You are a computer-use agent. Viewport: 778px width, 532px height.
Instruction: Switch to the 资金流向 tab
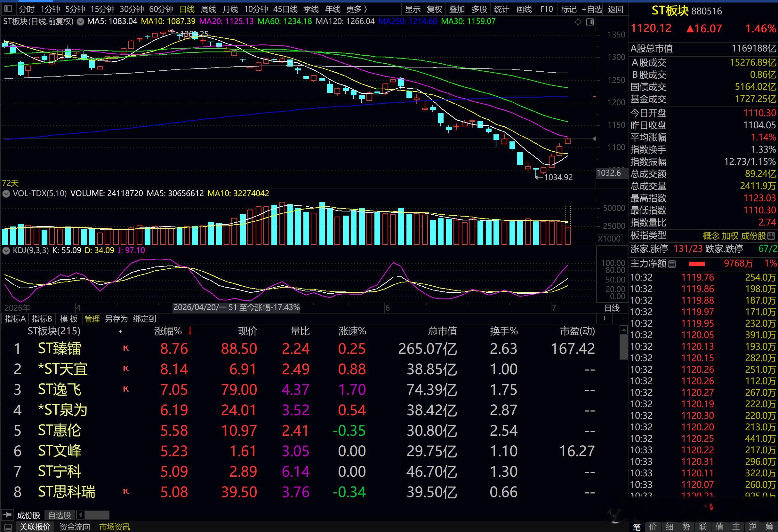pyautogui.click(x=75, y=527)
